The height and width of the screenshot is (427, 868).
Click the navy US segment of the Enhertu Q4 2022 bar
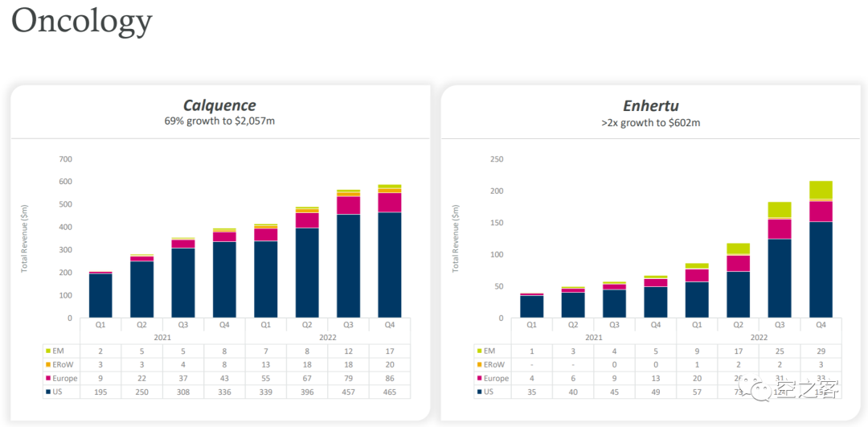pyautogui.click(x=821, y=269)
